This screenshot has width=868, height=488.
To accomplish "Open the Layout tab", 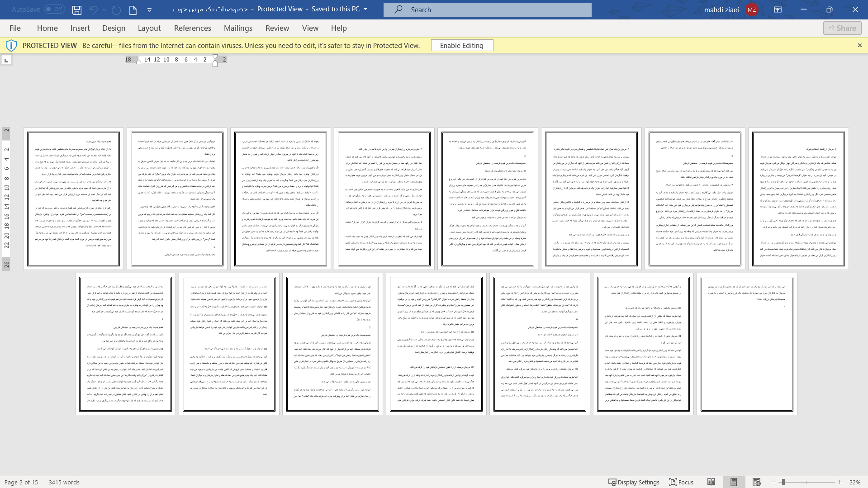I will click(149, 28).
